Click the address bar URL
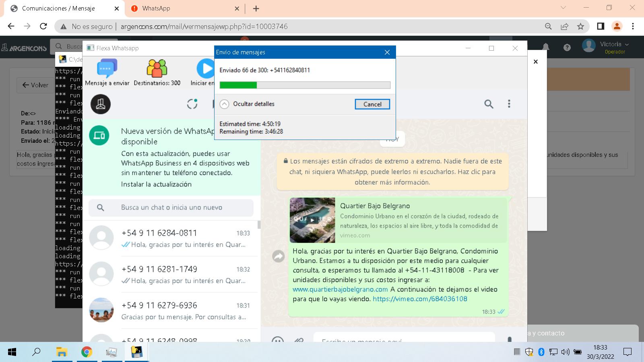The image size is (644, 362). coord(204,27)
